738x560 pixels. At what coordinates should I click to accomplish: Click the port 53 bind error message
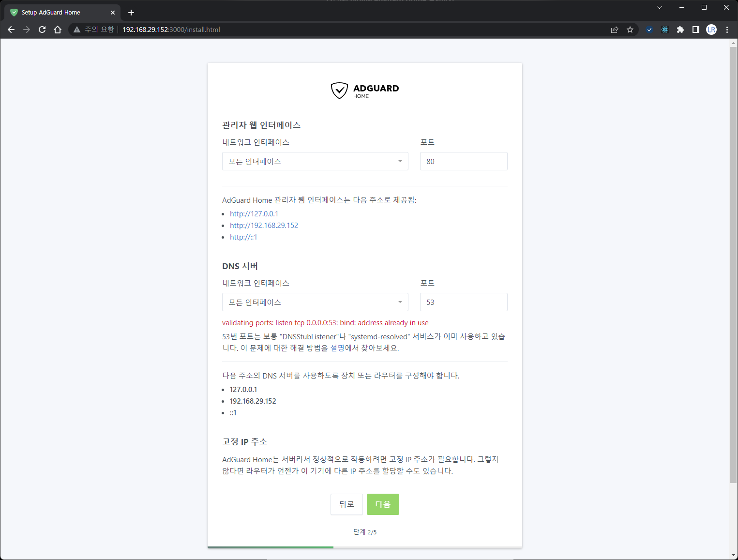click(325, 323)
